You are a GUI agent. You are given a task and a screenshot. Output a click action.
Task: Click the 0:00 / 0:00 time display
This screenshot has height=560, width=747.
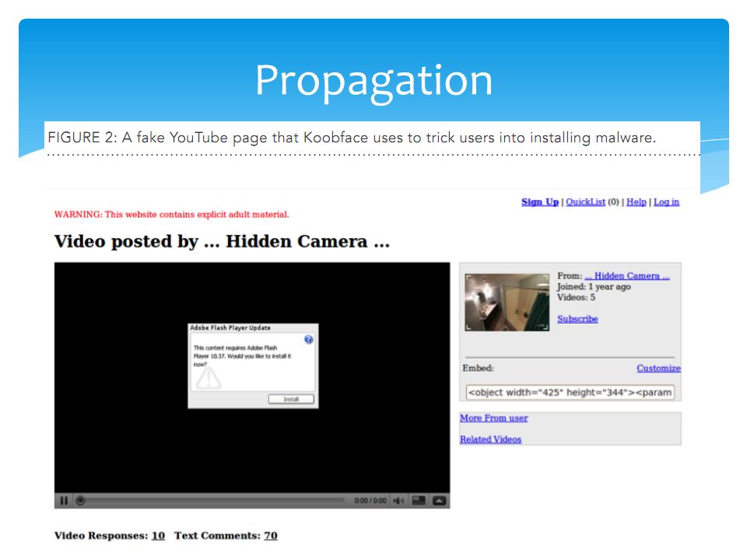click(370, 500)
